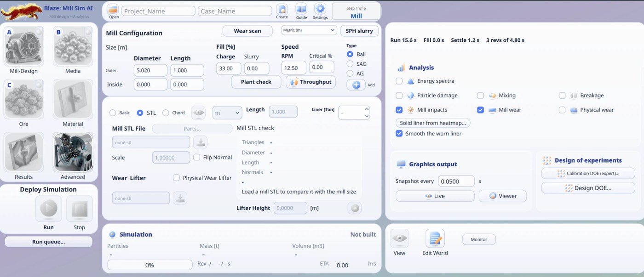Viewport: 644px width, 277px height.
Task: Enable the Flip Normal checkbox
Action: (196, 157)
